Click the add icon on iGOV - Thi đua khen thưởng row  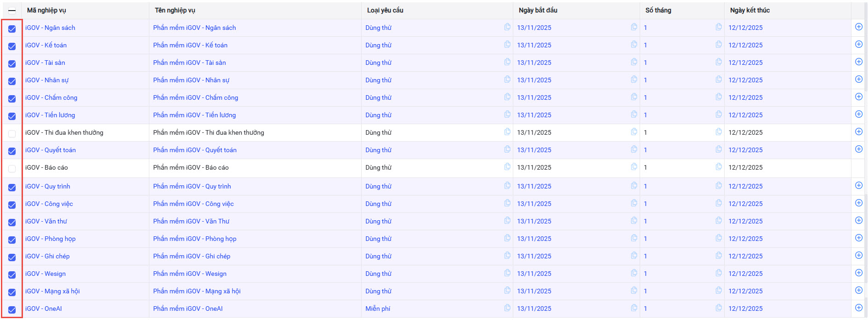coord(858,132)
